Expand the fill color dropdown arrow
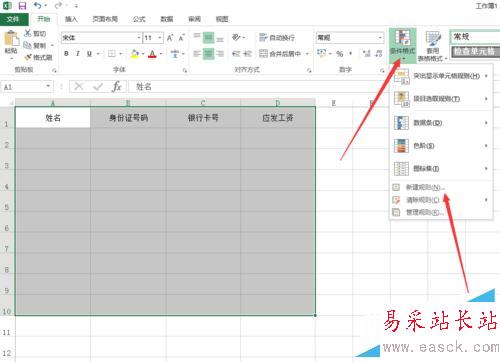The image size is (500, 362). point(143,53)
